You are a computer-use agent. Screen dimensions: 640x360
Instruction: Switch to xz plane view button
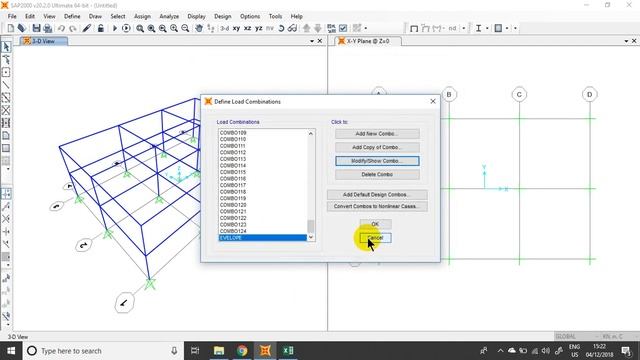pos(247,28)
